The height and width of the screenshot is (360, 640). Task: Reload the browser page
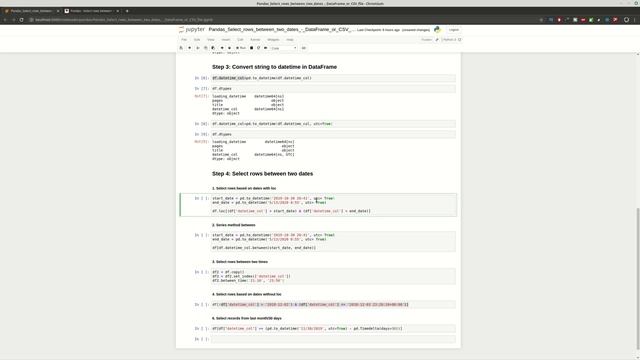pyautogui.click(x=21, y=20)
